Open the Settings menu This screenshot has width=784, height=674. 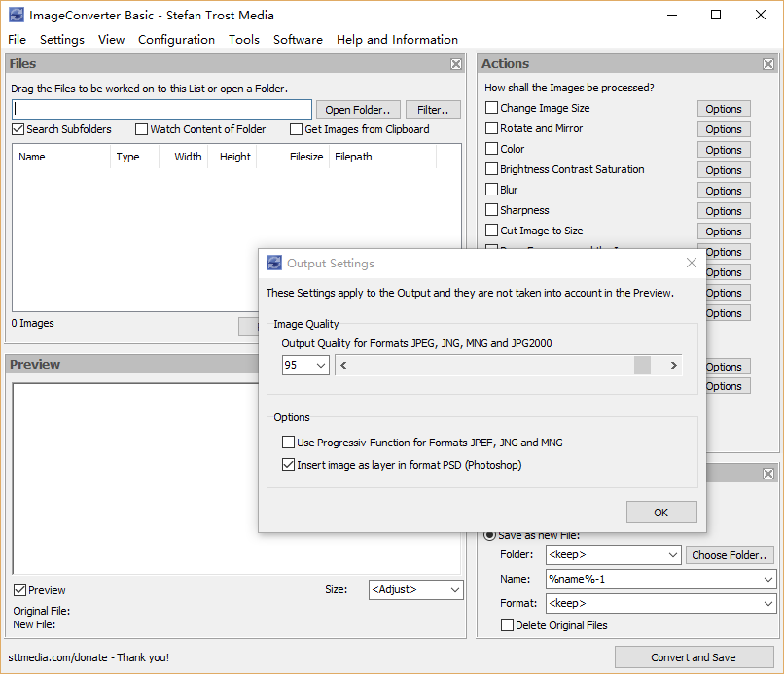click(x=61, y=40)
